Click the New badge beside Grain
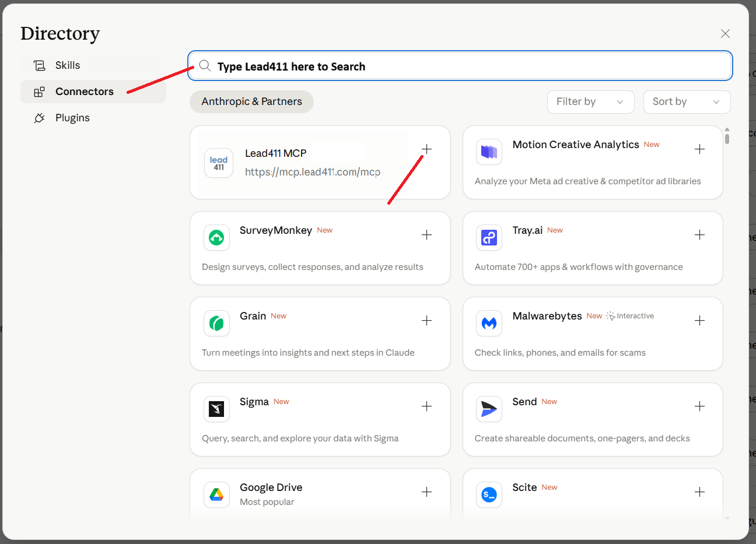 pyautogui.click(x=278, y=316)
